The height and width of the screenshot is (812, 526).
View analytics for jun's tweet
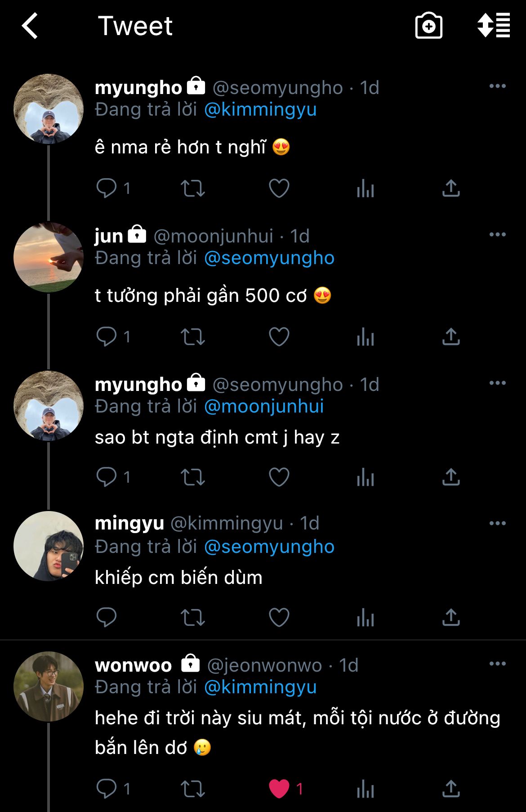pos(365,336)
